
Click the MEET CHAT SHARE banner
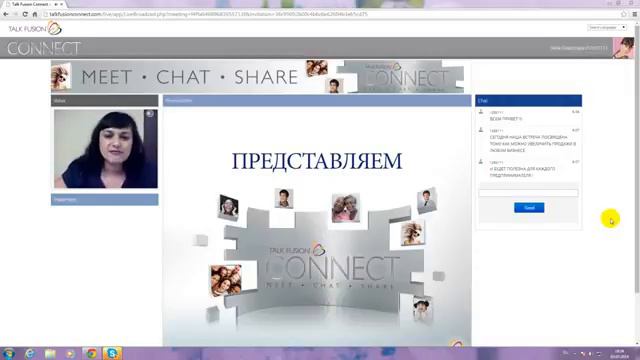257,77
